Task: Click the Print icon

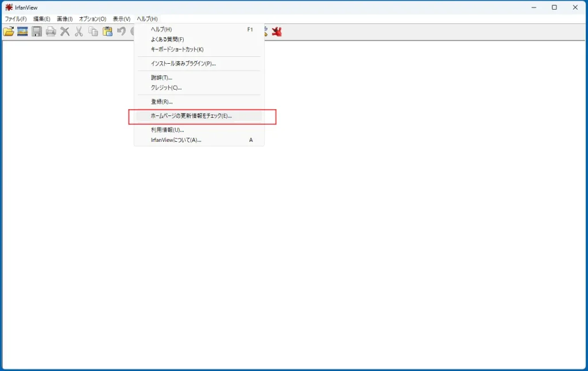Action: pos(51,32)
